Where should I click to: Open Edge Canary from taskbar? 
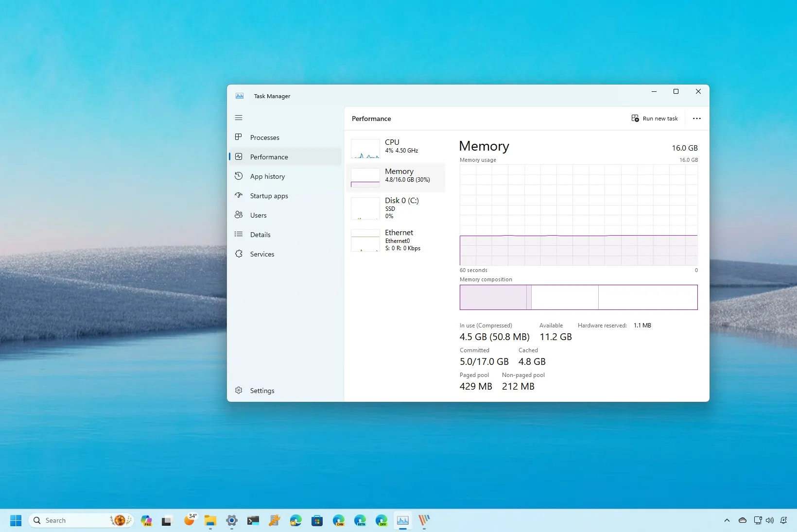339,520
